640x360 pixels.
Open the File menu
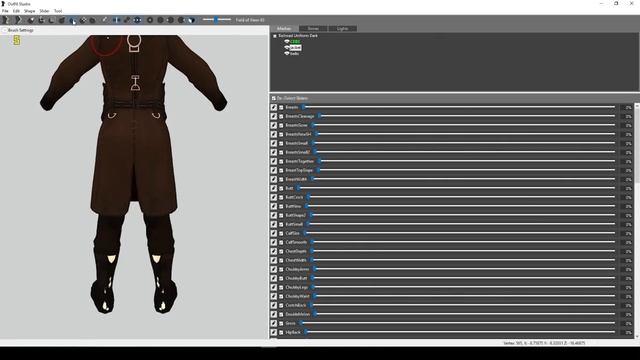[x=5, y=11]
